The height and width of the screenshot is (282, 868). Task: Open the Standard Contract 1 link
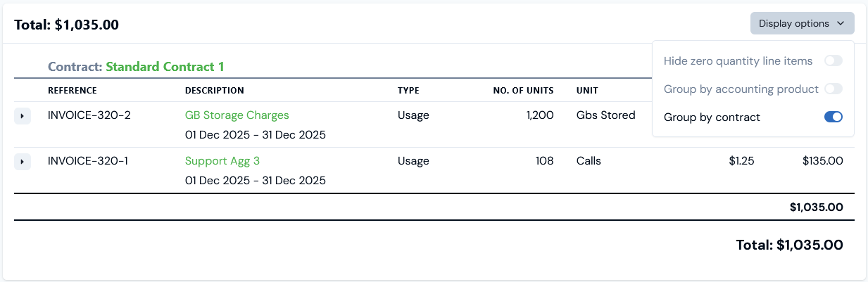point(165,67)
